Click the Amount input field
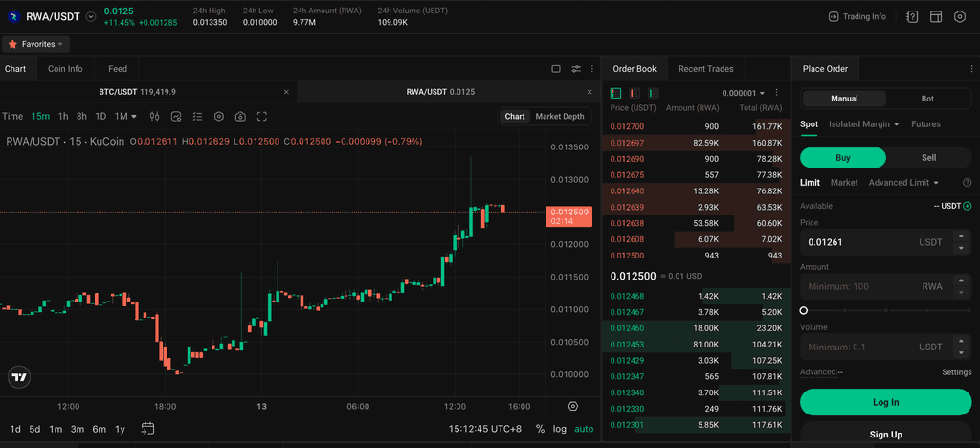 click(885, 287)
